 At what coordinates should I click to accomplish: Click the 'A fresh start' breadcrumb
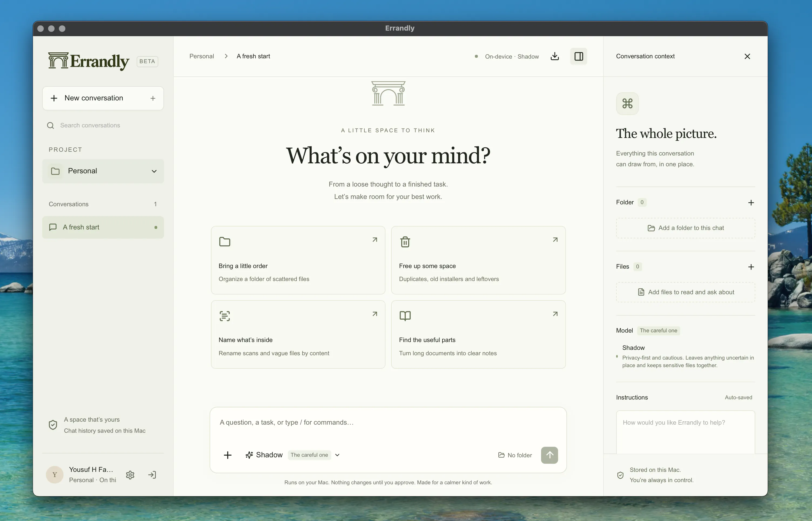[x=253, y=56]
